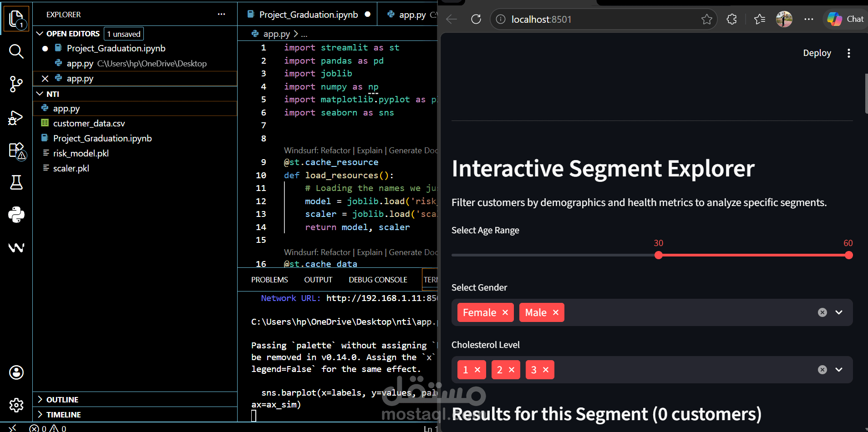Open the Explorer view in the activity bar
Image resolution: width=868 pixels, height=432 pixels.
pos(16,19)
